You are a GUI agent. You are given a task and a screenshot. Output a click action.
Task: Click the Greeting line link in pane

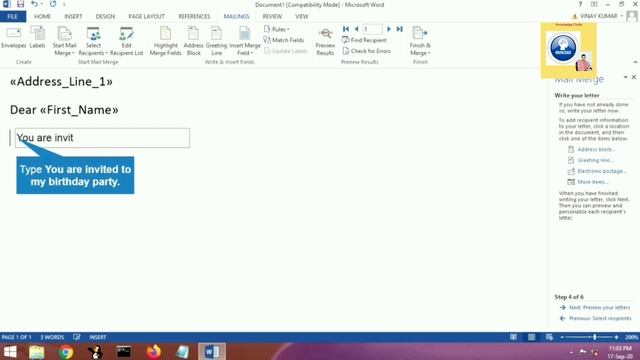point(595,160)
